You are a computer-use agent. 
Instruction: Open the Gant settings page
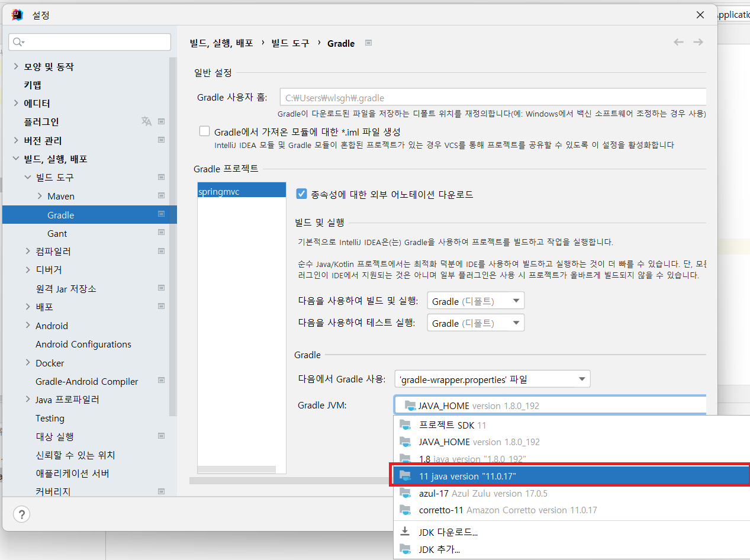pyautogui.click(x=57, y=233)
